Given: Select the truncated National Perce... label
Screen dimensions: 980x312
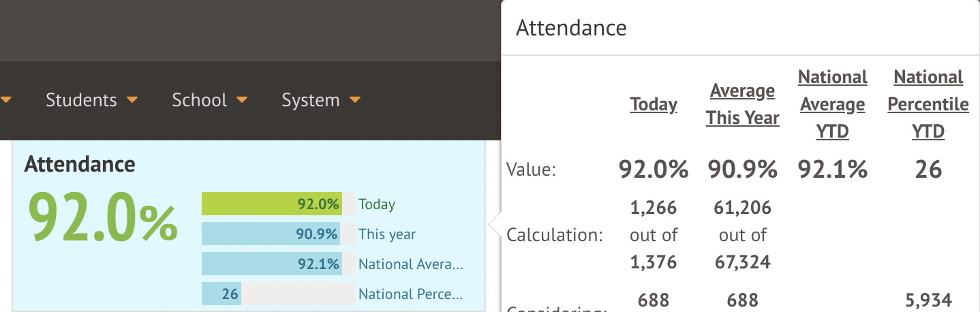Looking at the screenshot, I should point(411,294).
